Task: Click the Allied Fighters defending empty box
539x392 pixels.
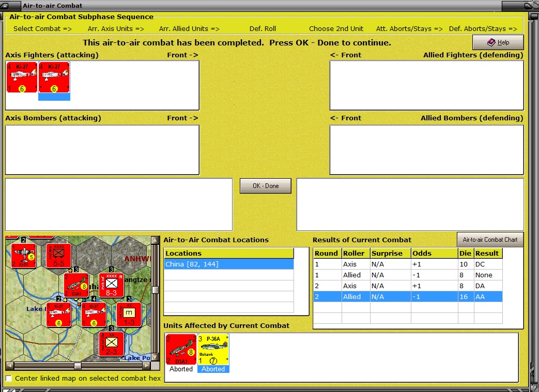Action: [x=426, y=85]
